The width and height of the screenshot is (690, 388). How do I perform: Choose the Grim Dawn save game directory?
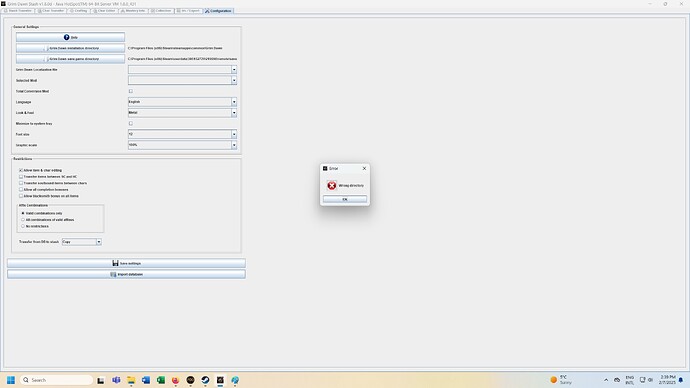70,59
